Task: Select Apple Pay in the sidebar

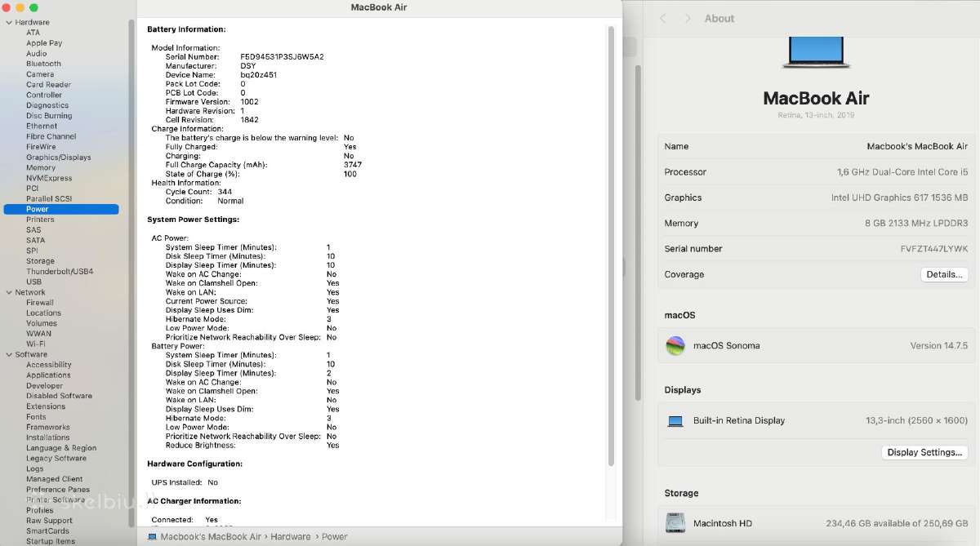Action: tap(44, 43)
